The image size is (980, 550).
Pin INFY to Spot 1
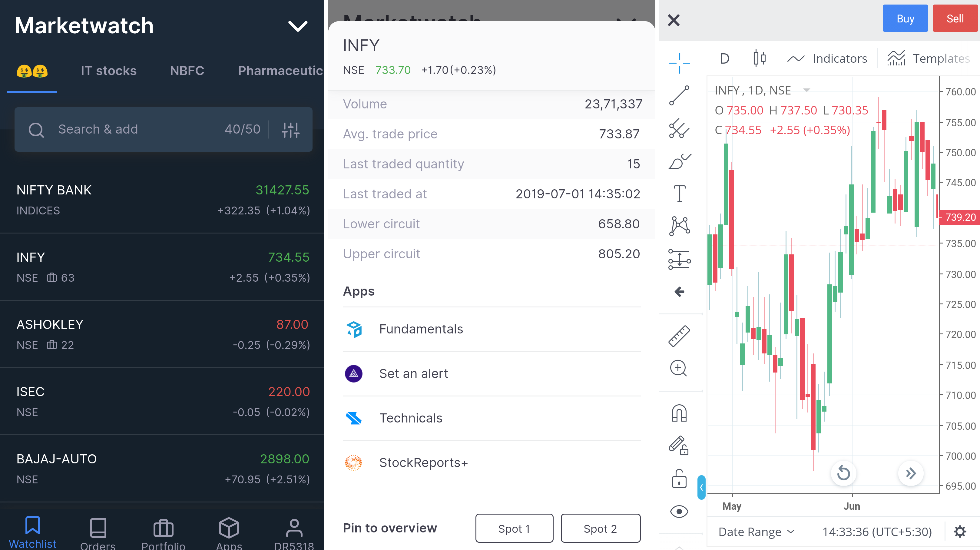(x=514, y=528)
